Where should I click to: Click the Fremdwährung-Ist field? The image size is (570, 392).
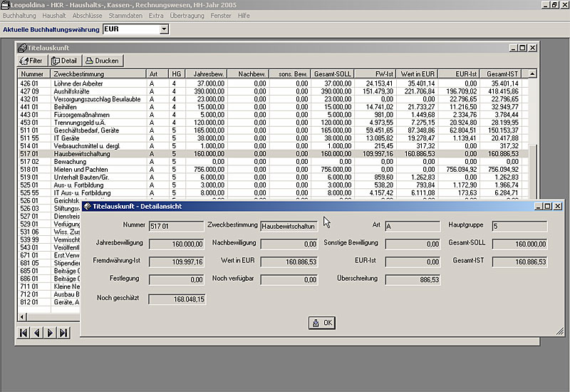point(176,262)
